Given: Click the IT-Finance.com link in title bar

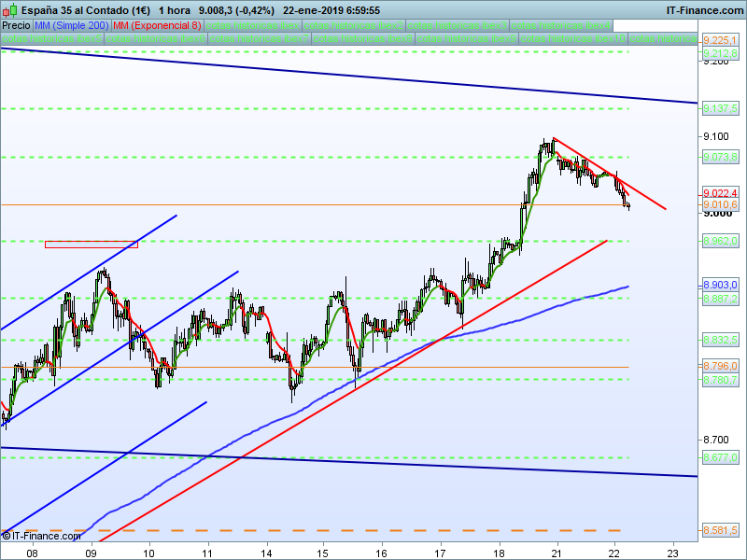Looking at the screenshot, I should [x=704, y=10].
